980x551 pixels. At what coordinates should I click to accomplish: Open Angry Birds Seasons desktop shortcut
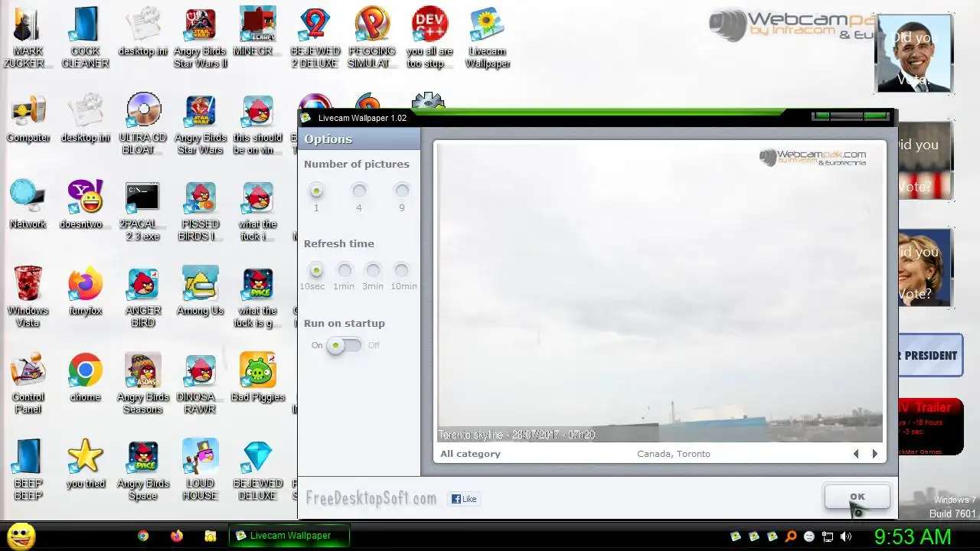tap(143, 383)
